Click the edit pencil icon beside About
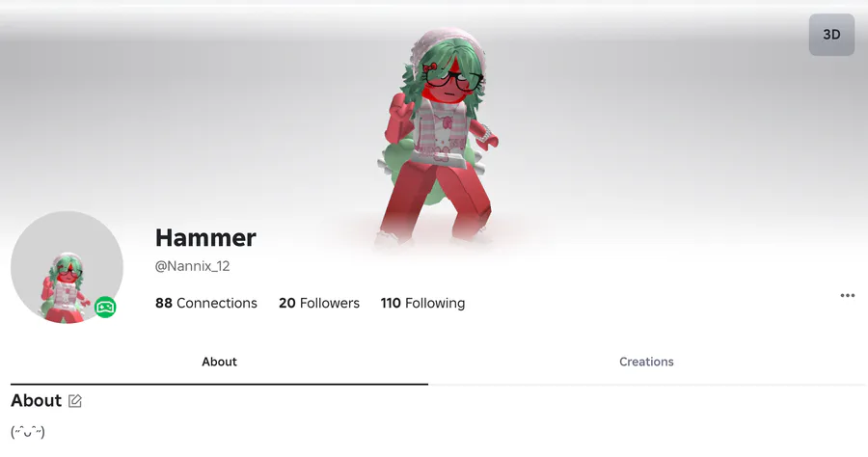This screenshot has height=457, width=868. tap(75, 400)
